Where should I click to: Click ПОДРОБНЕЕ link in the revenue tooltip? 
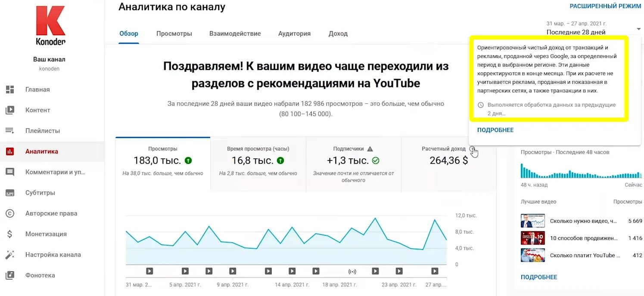pyautogui.click(x=495, y=130)
